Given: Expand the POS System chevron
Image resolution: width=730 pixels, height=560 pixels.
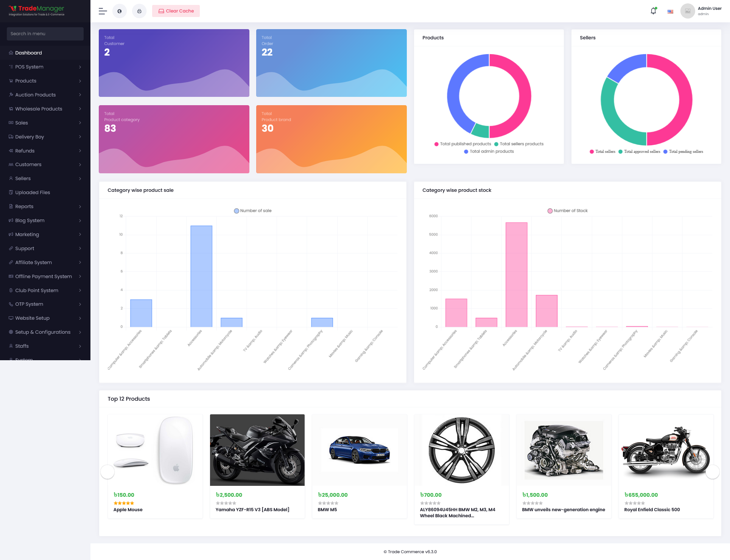Looking at the screenshot, I should (80, 67).
